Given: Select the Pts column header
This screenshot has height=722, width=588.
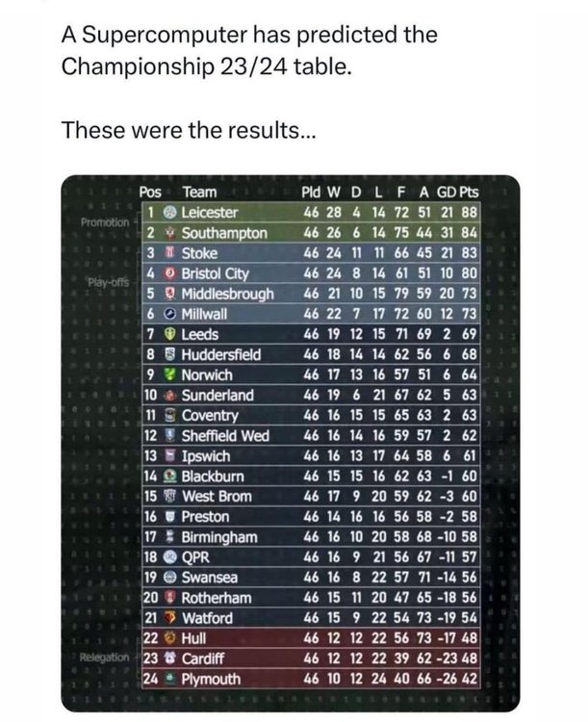Looking at the screenshot, I should click(x=469, y=192).
